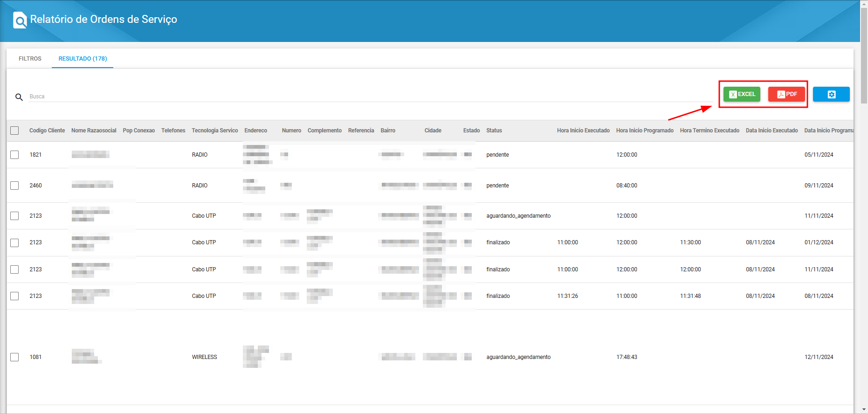Image resolution: width=868 pixels, height=414 pixels.
Task: Open the blue column settings gear button
Action: [x=831, y=94]
